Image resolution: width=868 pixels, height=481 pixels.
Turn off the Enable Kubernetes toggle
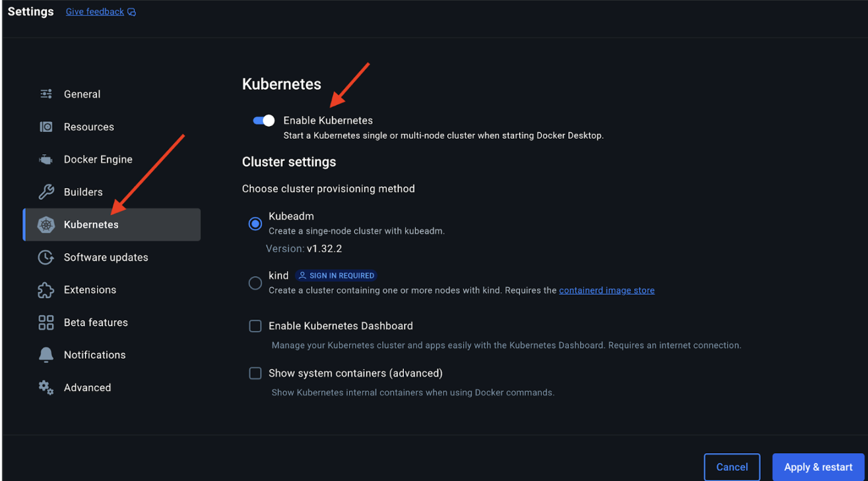[x=264, y=121]
